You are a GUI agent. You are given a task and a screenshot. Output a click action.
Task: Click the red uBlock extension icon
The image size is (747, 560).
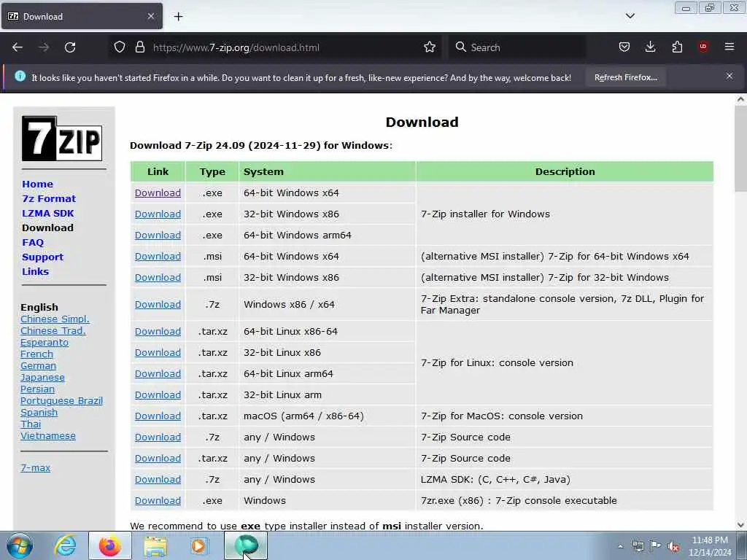[703, 47]
